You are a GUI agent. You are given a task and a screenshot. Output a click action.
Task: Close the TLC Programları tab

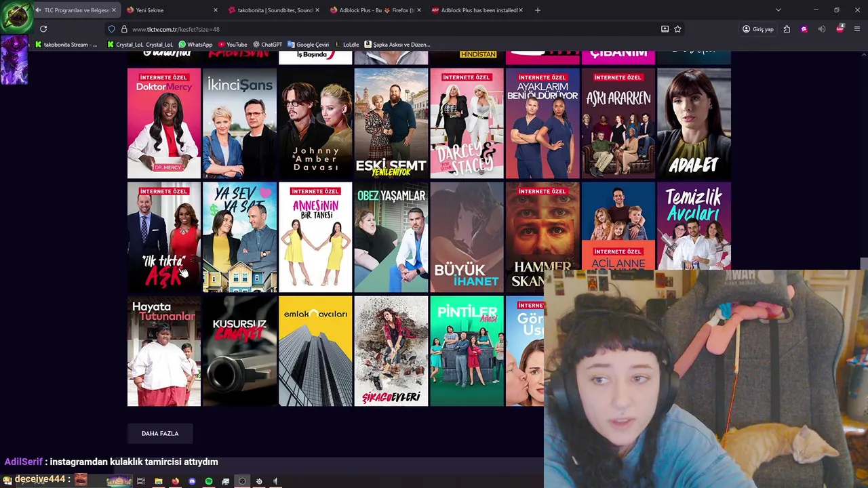pos(113,10)
